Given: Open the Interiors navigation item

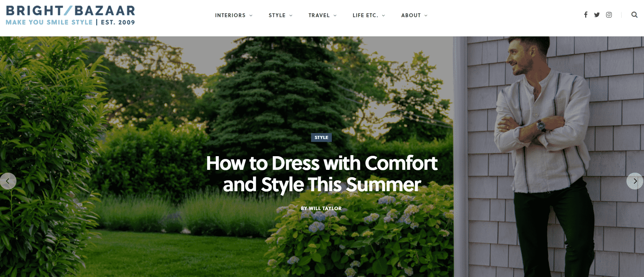Looking at the screenshot, I should (x=230, y=15).
